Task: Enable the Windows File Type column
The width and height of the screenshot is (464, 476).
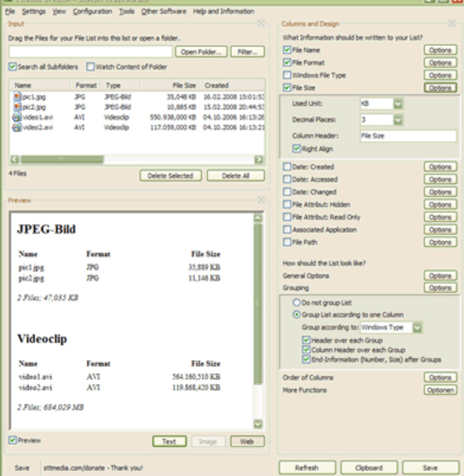Action: click(x=287, y=75)
